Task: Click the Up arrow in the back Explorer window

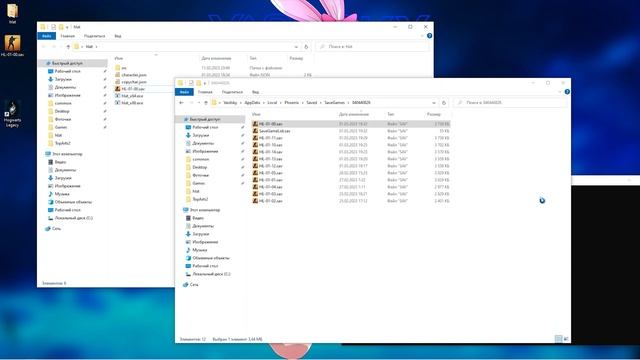Action: (x=68, y=47)
